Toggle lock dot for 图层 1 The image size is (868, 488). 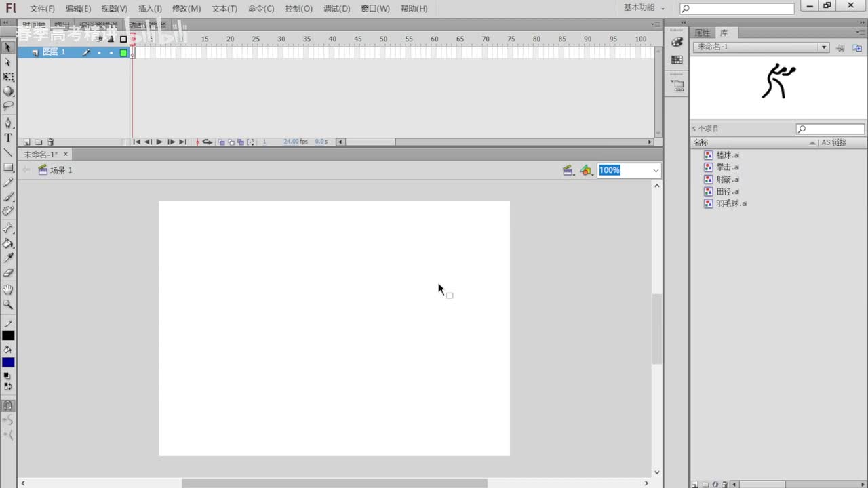click(111, 52)
